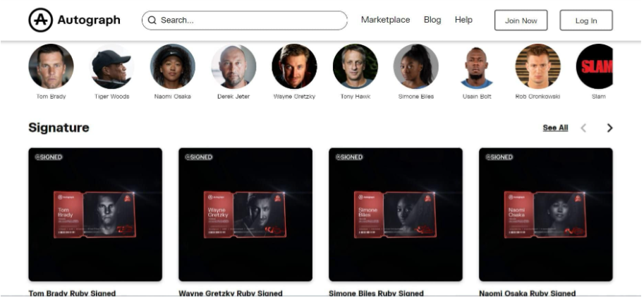Open Tom Brady's avatar
This screenshot has height=300, width=644.
coord(51,66)
